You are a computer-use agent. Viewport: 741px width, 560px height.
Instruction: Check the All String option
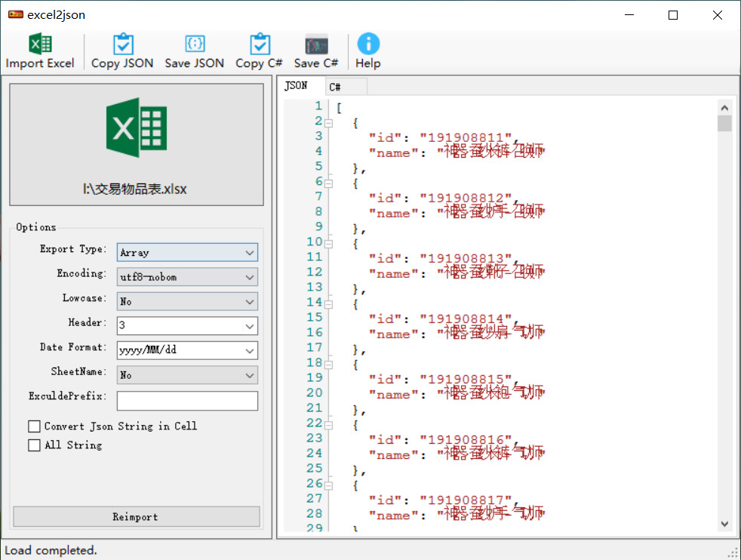point(35,445)
